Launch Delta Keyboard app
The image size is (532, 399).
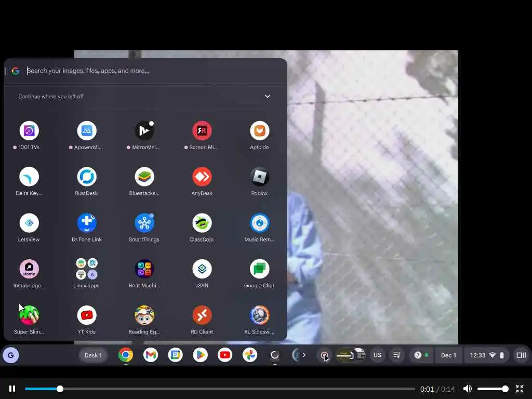click(29, 177)
